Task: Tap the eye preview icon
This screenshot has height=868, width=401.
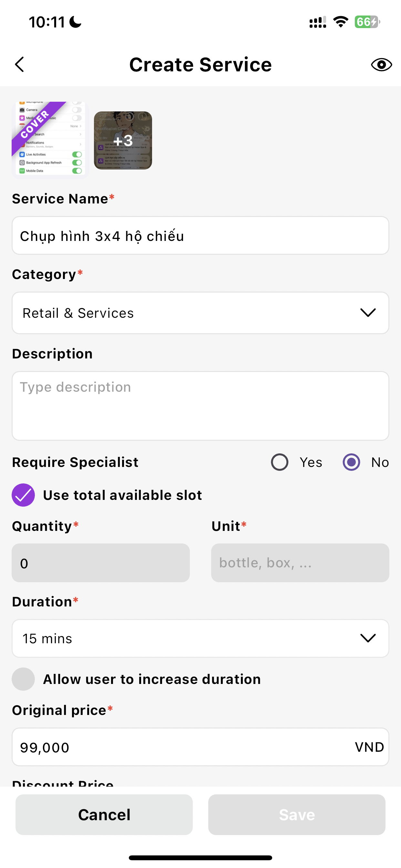Action: 381,64
